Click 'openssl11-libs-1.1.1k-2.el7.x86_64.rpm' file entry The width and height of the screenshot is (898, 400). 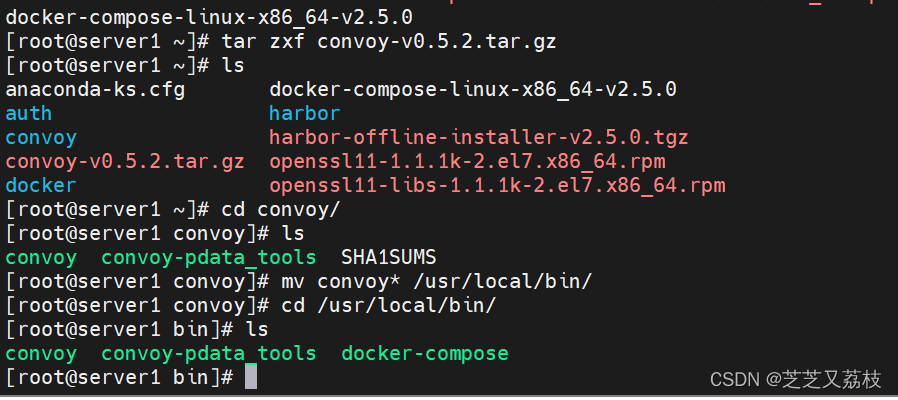pyautogui.click(x=497, y=186)
